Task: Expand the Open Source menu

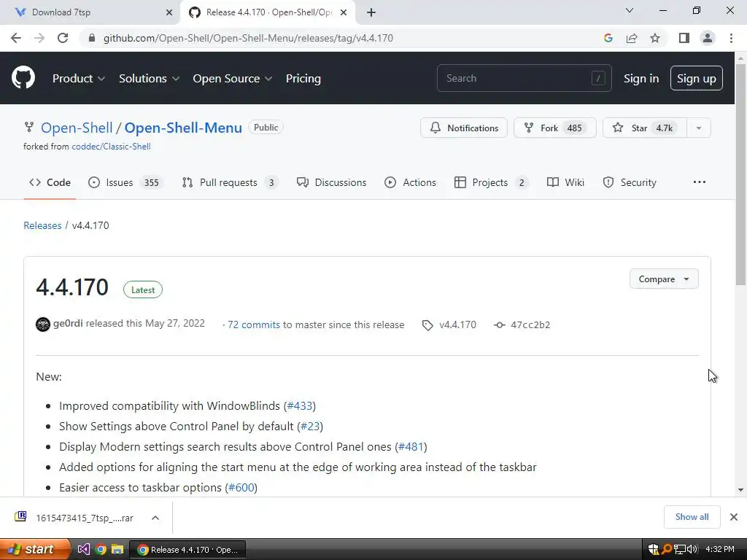Action: coord(233,78)
